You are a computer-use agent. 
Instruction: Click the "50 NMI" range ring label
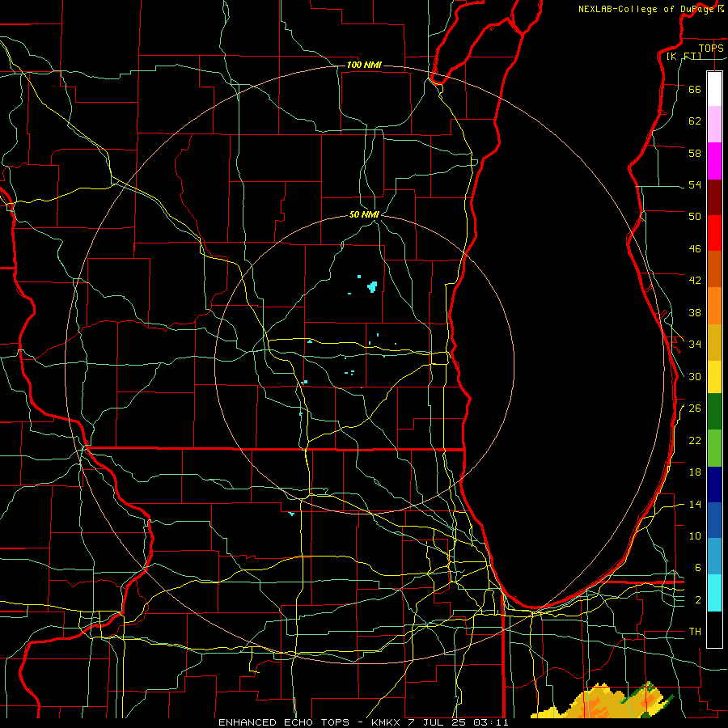click(364, 214)
